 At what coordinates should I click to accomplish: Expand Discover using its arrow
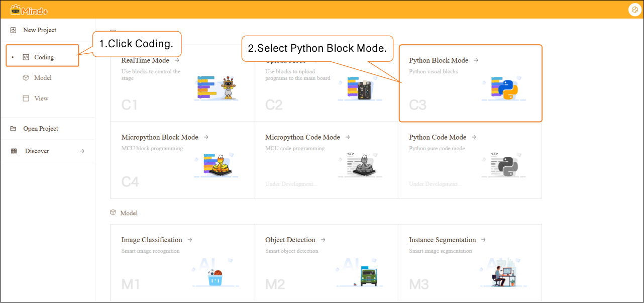click(82, 151)
